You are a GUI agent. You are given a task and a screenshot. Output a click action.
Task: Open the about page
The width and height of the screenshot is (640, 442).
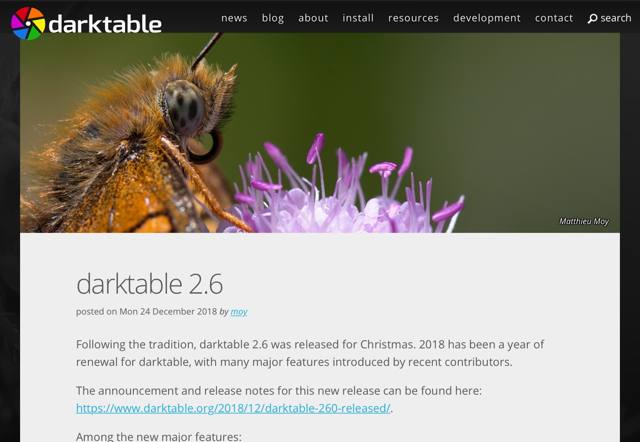pyautogui.click(x=313, y=18)
